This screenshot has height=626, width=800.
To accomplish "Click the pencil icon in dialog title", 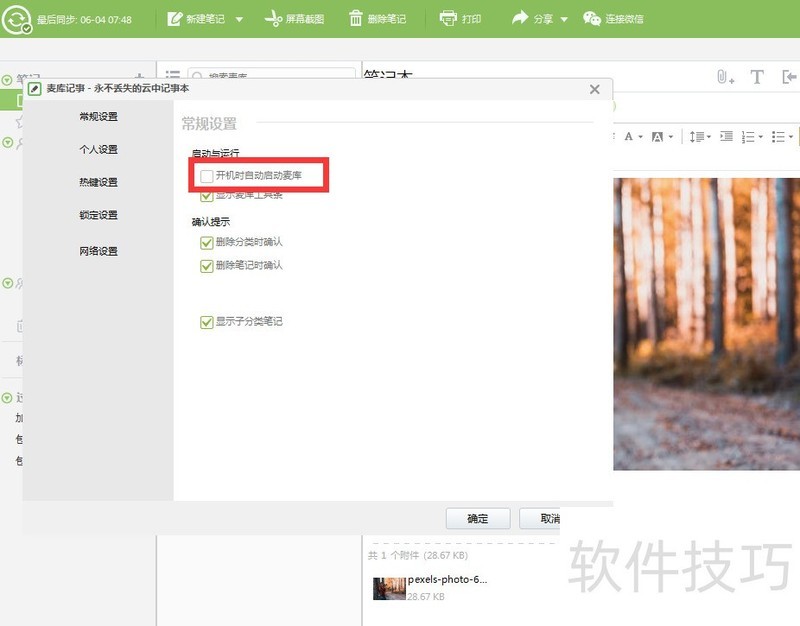I will (34, 89).
